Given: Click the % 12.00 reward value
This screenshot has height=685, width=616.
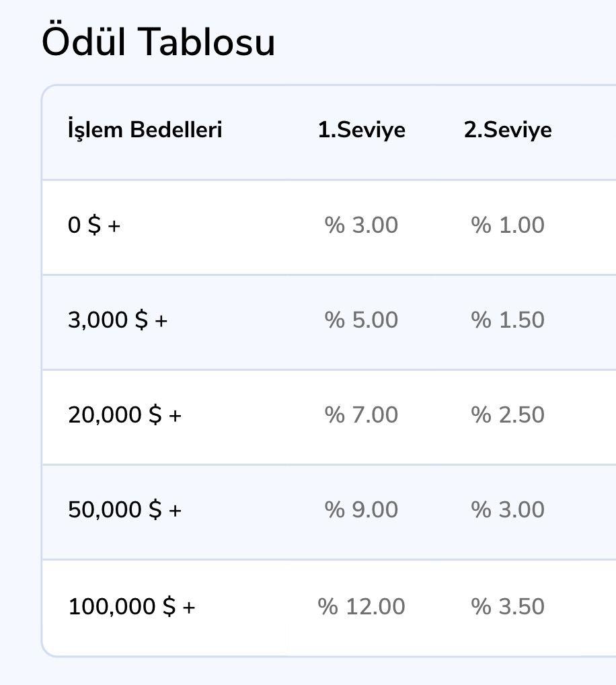Looking at the screenshot, I should 361,606.
